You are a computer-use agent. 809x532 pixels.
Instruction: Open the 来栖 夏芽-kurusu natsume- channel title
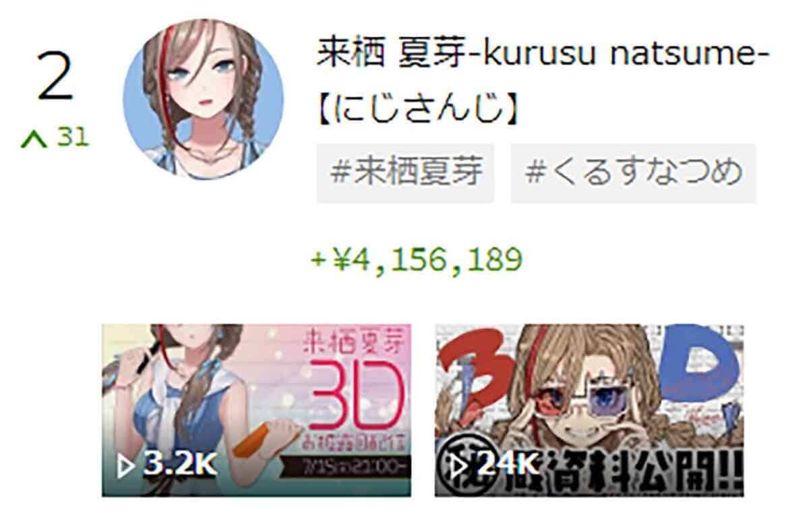tap(543, 53)
